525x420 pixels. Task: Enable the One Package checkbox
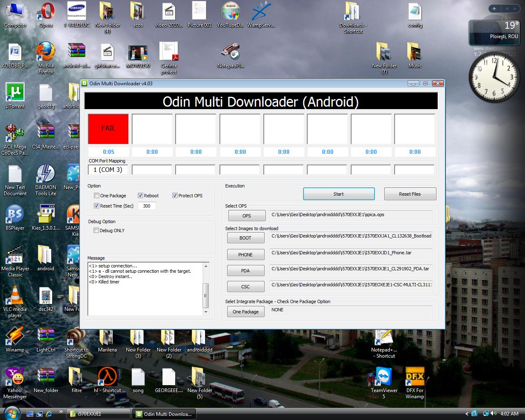pos(97,196)
